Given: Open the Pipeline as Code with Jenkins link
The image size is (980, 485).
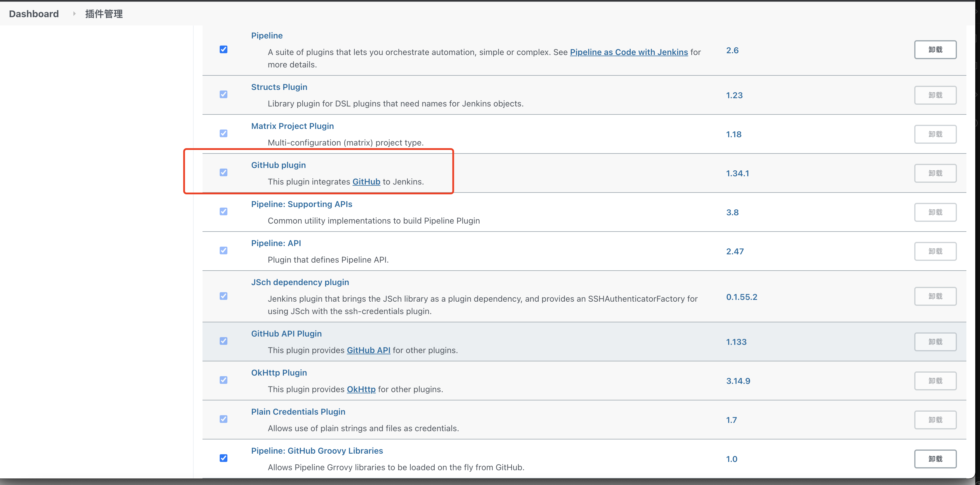Looking at the screenshot, I should [629, 52].
